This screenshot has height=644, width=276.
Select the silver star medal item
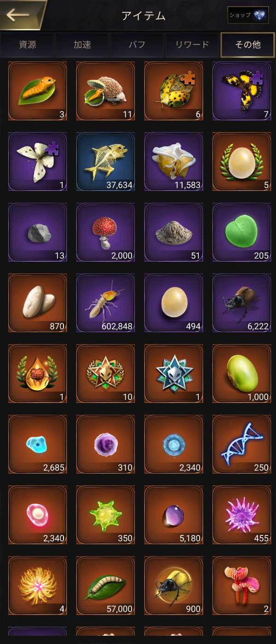(x=174, y=374)
